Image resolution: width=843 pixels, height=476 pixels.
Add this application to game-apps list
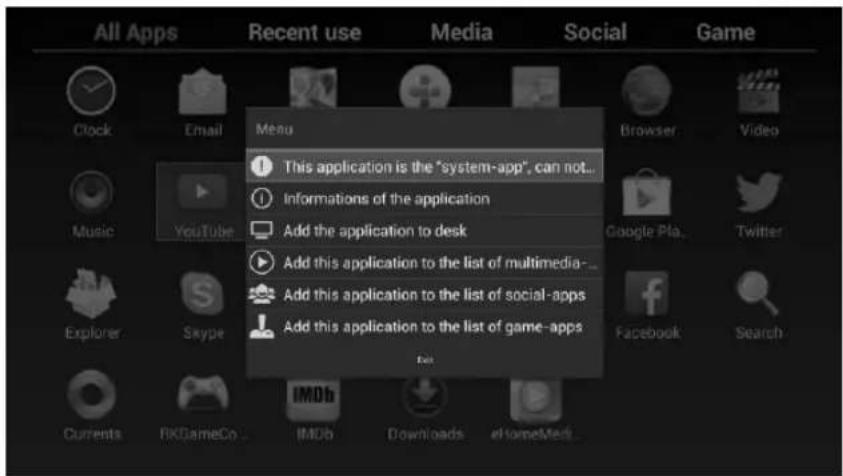point(424,327)
